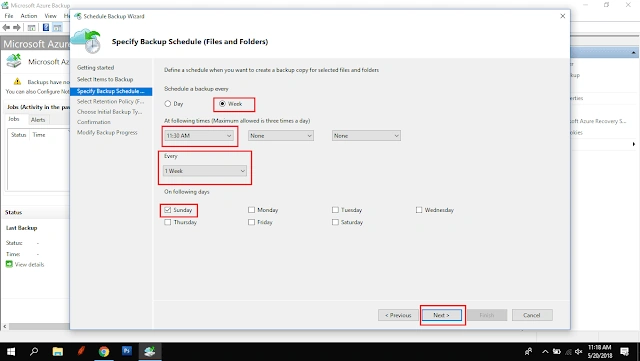Check the Thursday checkbox
The image size is (640, 361).
tap(167, 222)
